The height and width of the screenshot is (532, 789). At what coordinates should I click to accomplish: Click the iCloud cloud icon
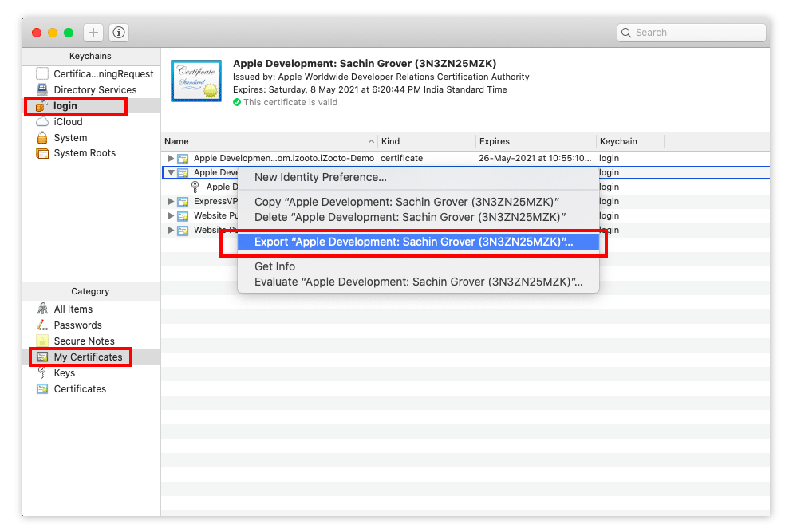pos(42,122)
